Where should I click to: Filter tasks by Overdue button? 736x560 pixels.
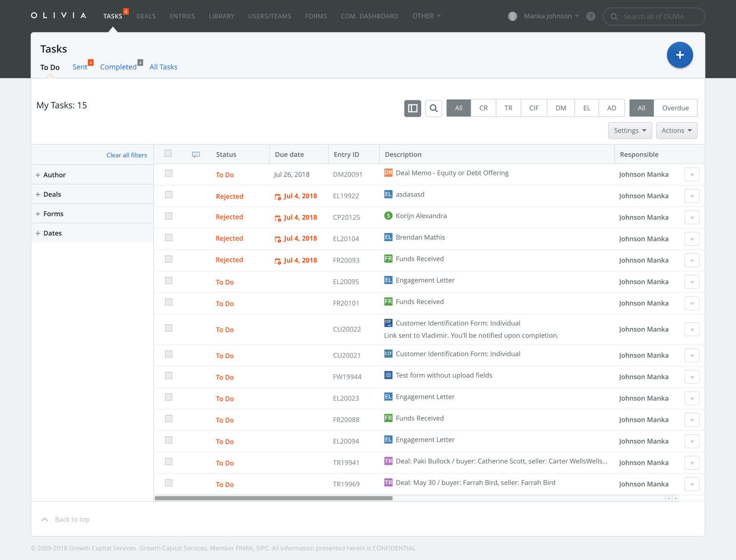[x=675, y=108]
